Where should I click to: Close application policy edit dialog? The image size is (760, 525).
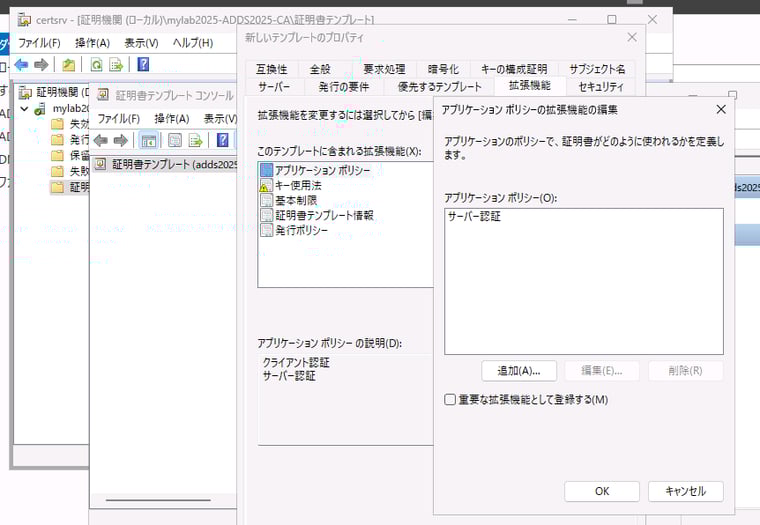pyautogui.click(x=721, y=110)
